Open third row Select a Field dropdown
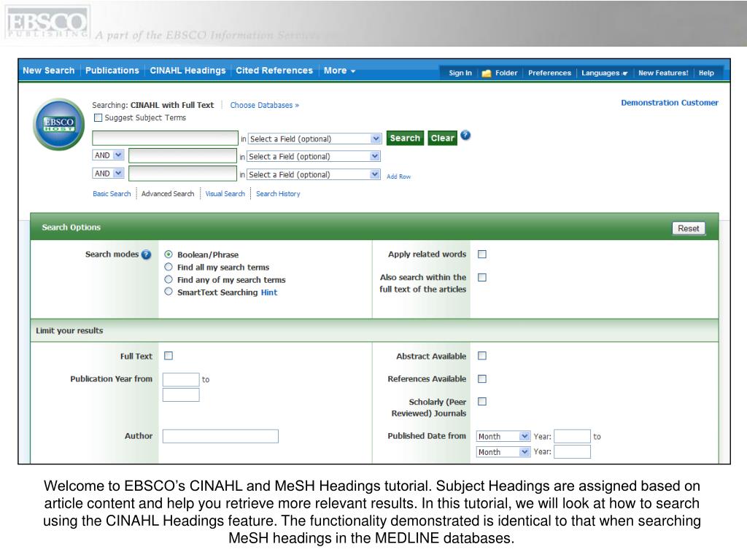This screenshot has height=560, width=747. [314, 174]
